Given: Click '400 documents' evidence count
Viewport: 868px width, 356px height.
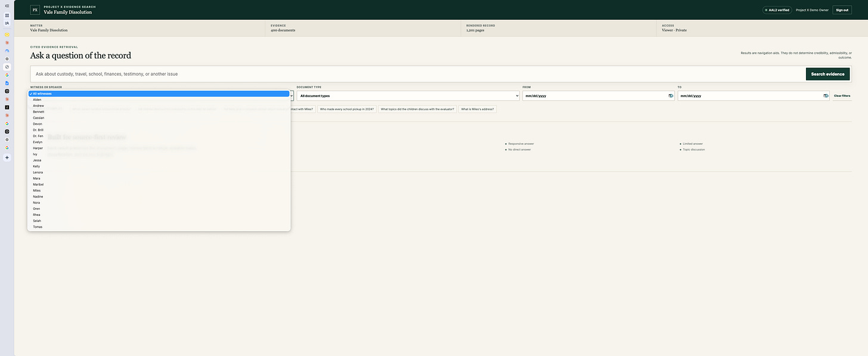Looking at the screenshot, I should click(x=283, y=30).
